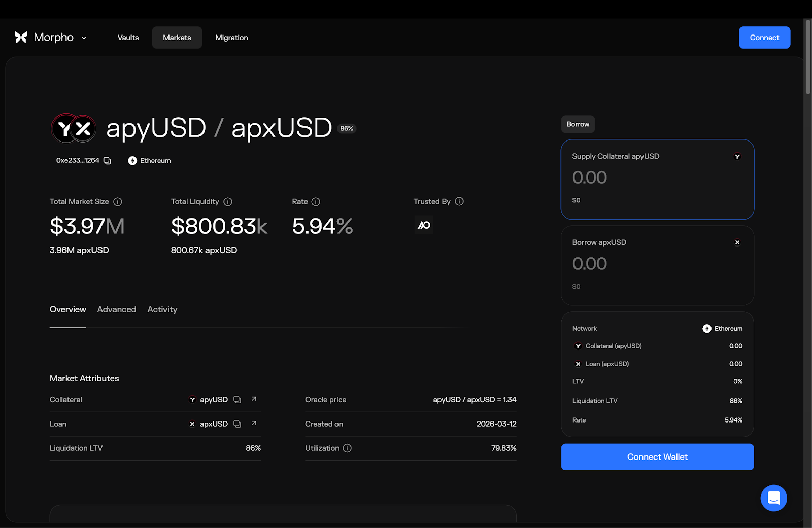This screenshot has width=812, height=528.
Task: Open apxUSD loan in explorer
Action: pyautogui.click(x=254, y=424)
